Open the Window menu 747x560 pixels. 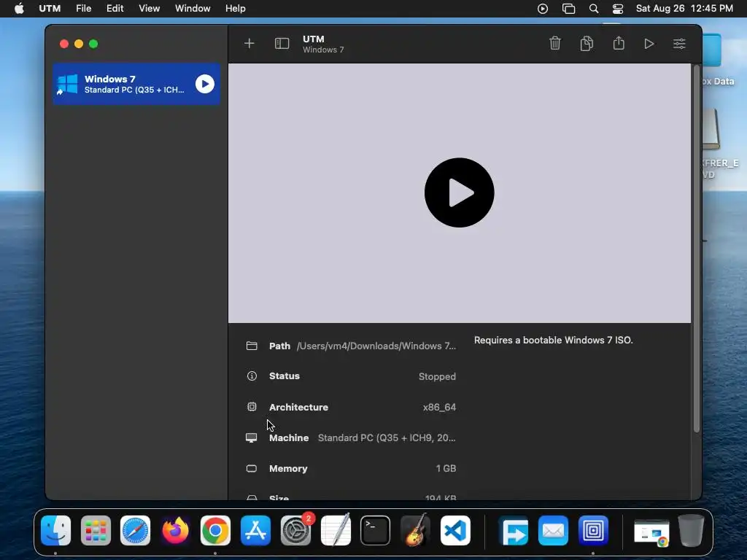pyautogui.click(x=193, y=9)
